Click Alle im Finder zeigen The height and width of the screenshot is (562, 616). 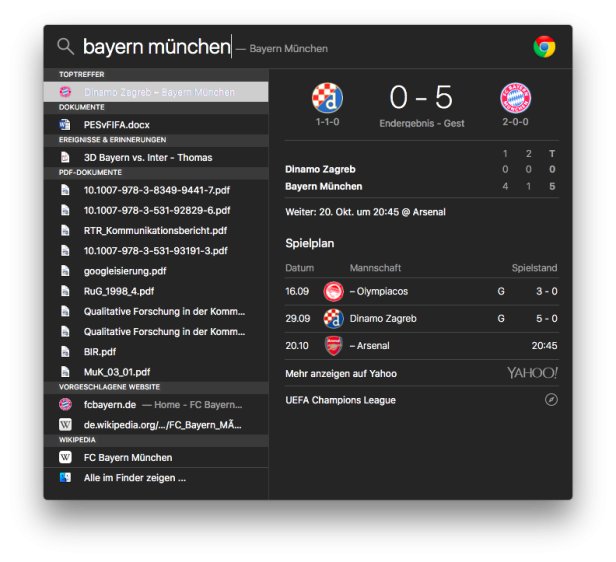(x=156, y=478)
